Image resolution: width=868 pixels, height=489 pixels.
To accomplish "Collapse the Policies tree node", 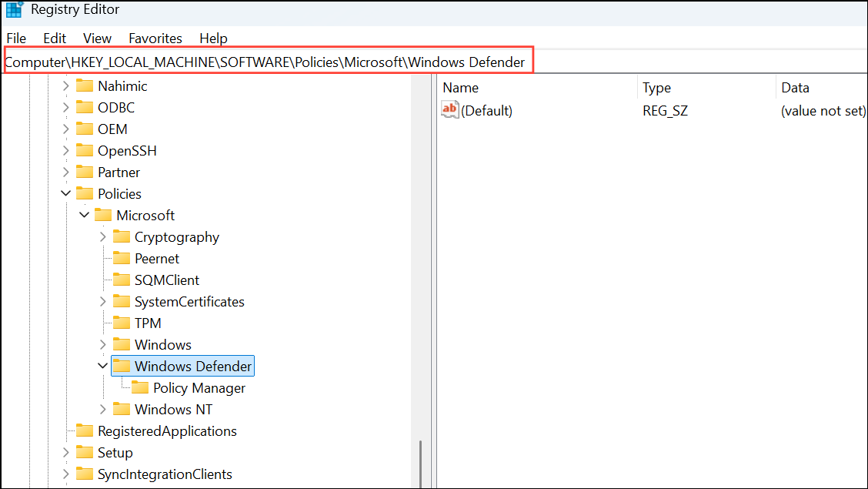I will tap(65, 193).
